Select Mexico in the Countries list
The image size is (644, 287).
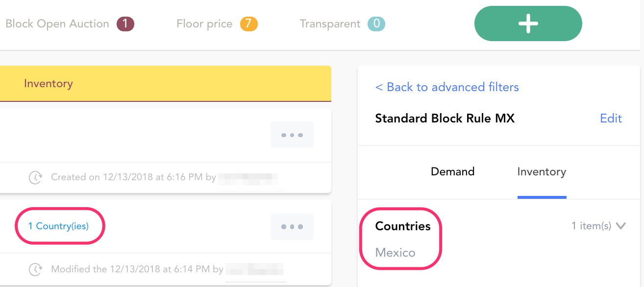tap(395, 253)
